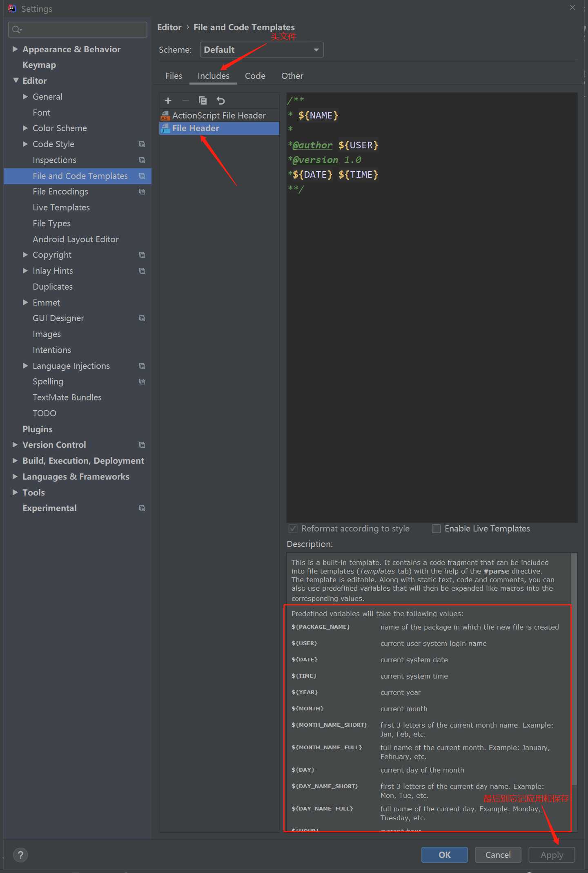Confirm settings with OK button

pos(444,855)
